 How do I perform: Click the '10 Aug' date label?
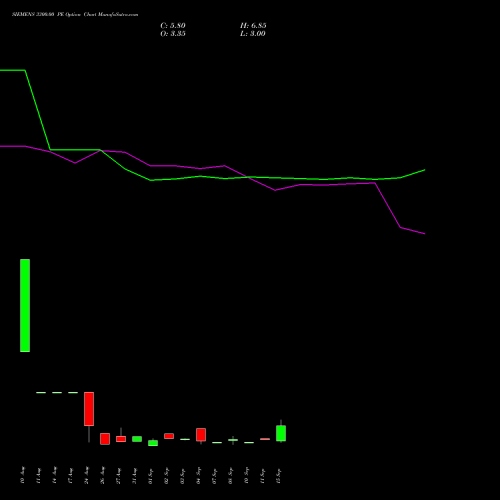22,476
